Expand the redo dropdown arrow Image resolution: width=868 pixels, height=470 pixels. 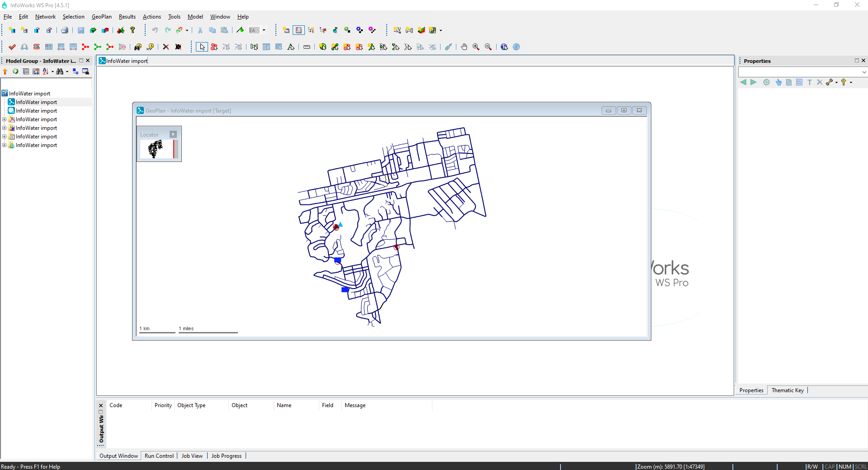tap(186, 30)
